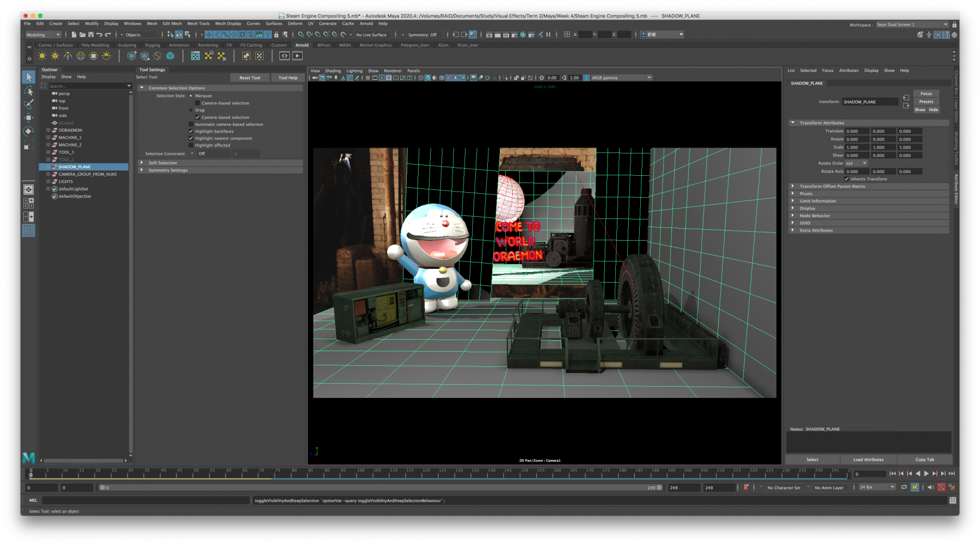The height and width of the screenshot is (545, 980).
Task: Click the New Scene icon in status line
Action: (74, 35)
